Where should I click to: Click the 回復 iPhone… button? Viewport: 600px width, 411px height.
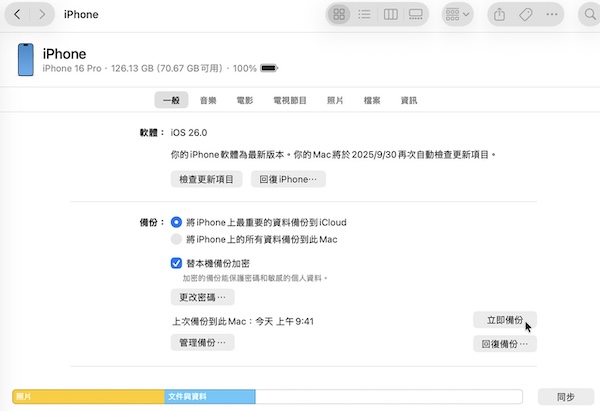click(x=288, y=179)
